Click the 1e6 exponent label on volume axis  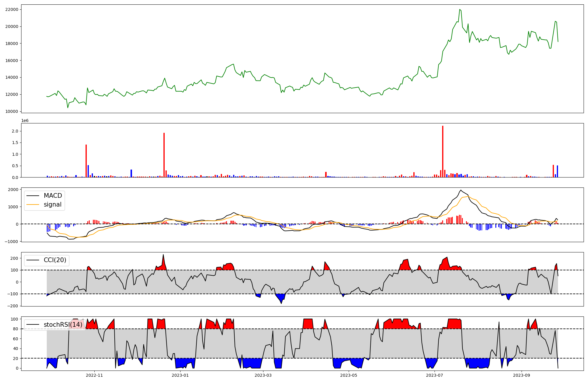(25, 121)
